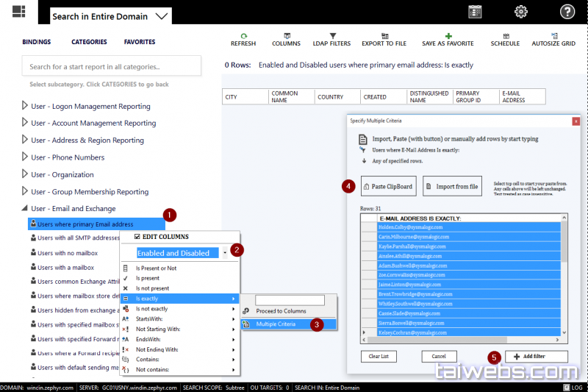Screen dimensions: 588x392
Task: Open the settings gear icon
Action: point(521,12)
